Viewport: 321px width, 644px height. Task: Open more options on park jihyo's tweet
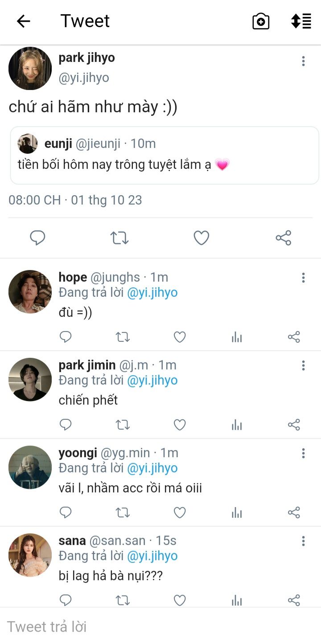303,61
